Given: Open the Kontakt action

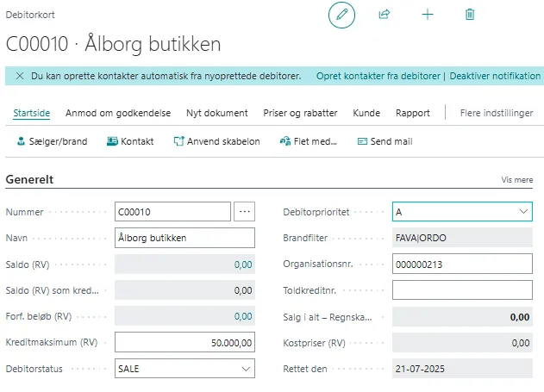Looking at the screenshot, I should tap(130, 141).
